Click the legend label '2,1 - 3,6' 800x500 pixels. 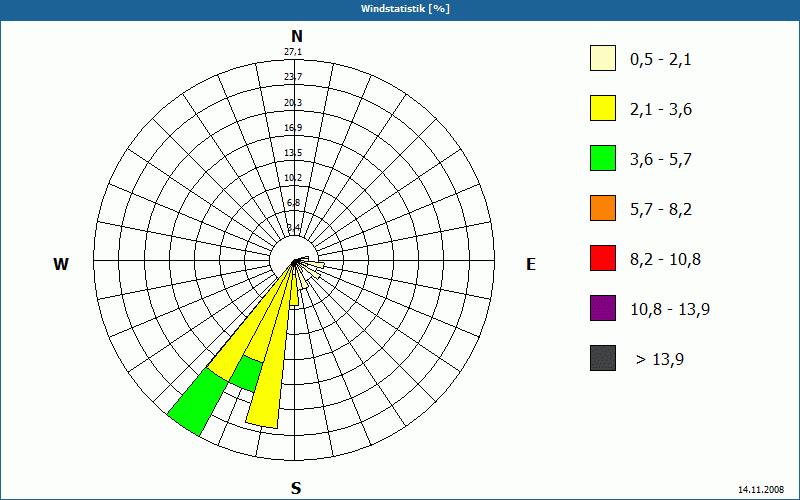661,110
